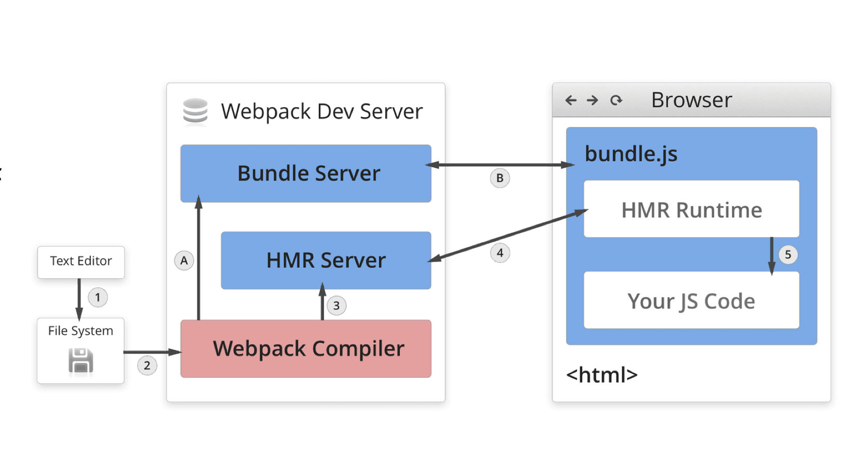Click the File System label
Viewport: 868px width, 457px height.
80,331
